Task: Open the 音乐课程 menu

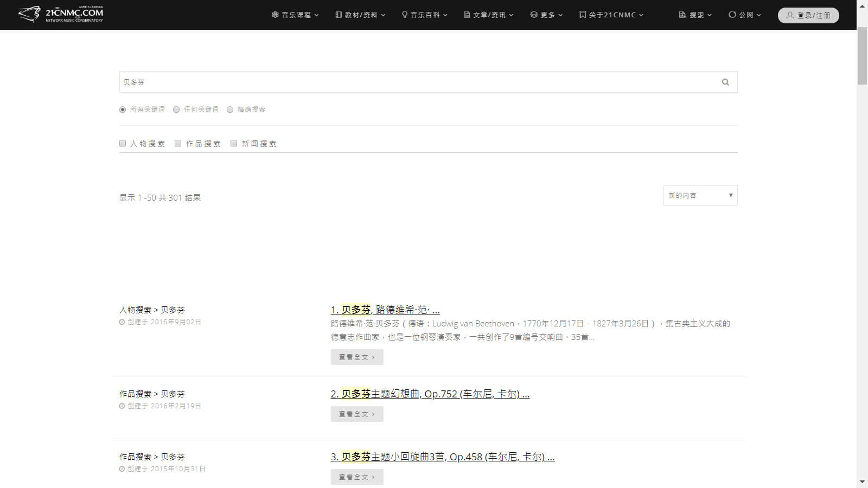Action: click(296, 15)
